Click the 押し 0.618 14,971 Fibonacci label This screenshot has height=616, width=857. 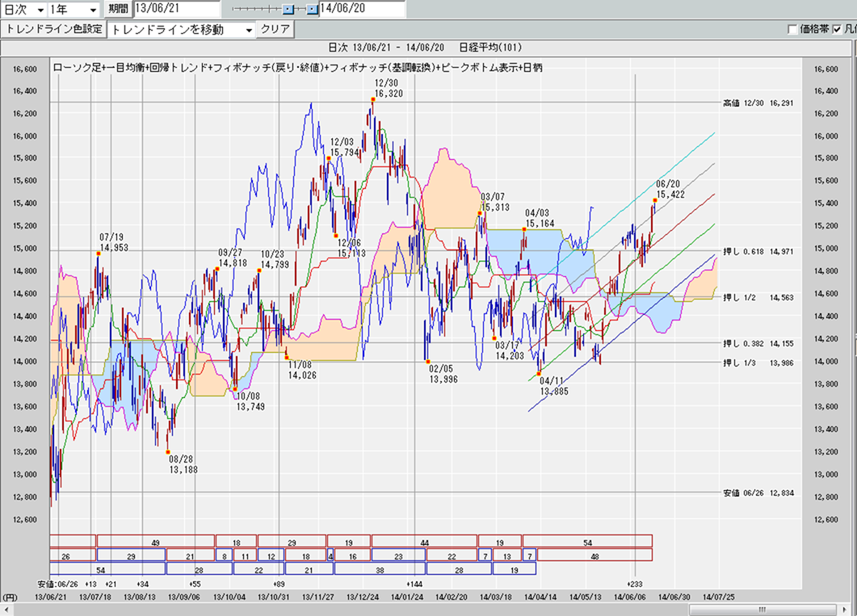(x=758, y=252)
